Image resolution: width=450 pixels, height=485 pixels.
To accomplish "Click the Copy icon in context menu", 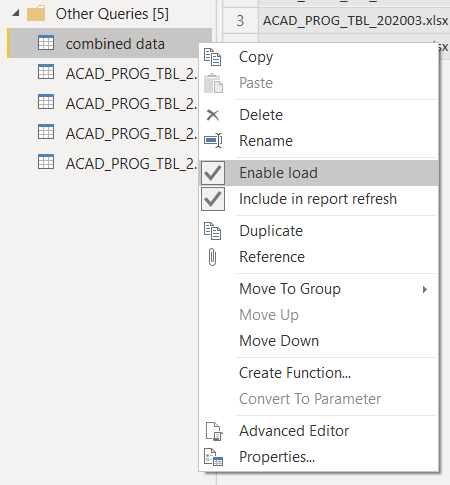I will point(213,57).
